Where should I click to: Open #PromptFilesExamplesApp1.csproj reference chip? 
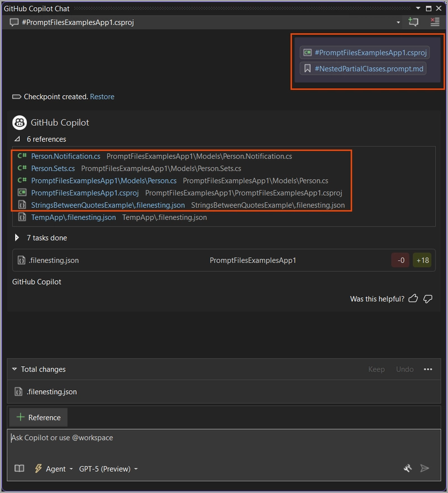click(x=365, y=53)
